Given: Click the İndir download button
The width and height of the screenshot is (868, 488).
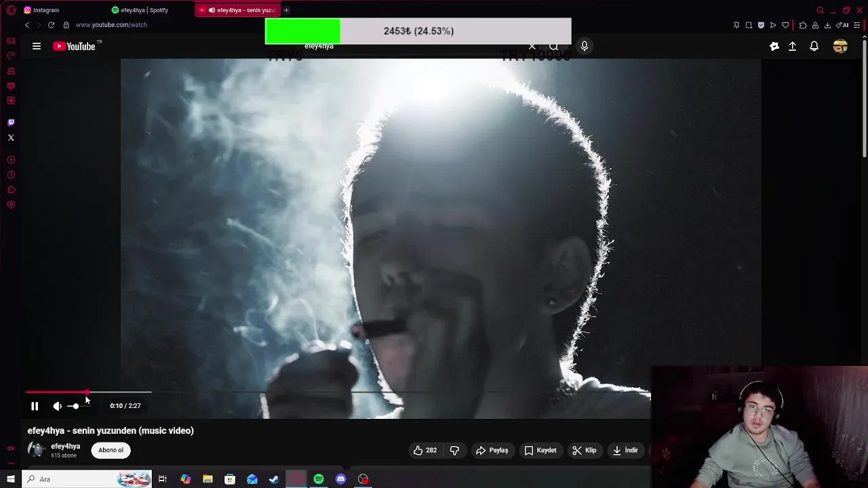Looking at the screenshot, I should [x=625, y=450].
